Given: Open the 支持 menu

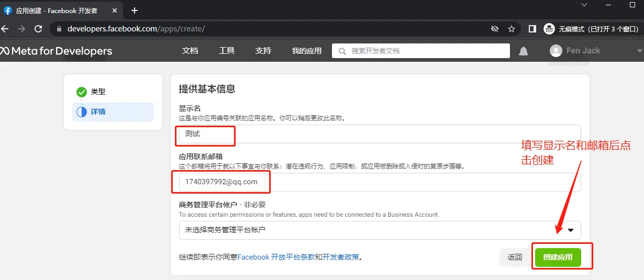Looking at the screenshot, I should (x=263, y=51).
